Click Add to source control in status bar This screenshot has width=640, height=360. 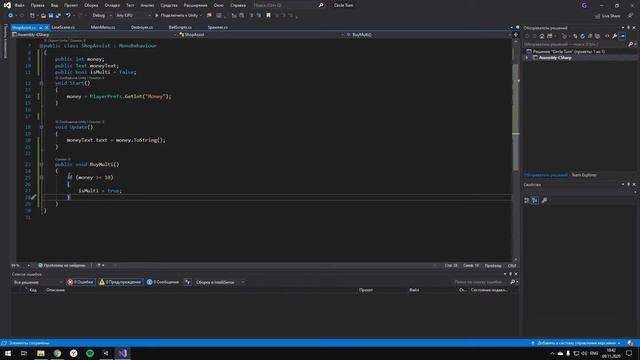[x=576, y=343]
